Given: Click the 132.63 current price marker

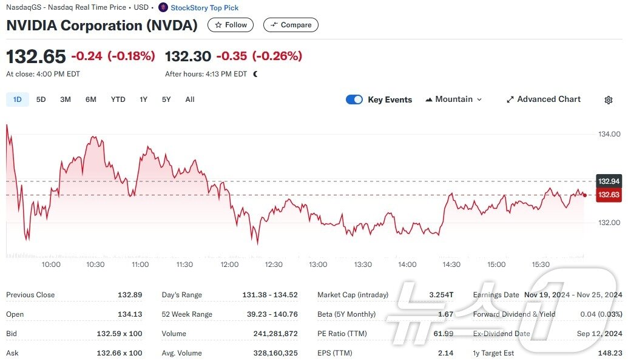Looking at the screenshot, I should click(x=609, y=195).
